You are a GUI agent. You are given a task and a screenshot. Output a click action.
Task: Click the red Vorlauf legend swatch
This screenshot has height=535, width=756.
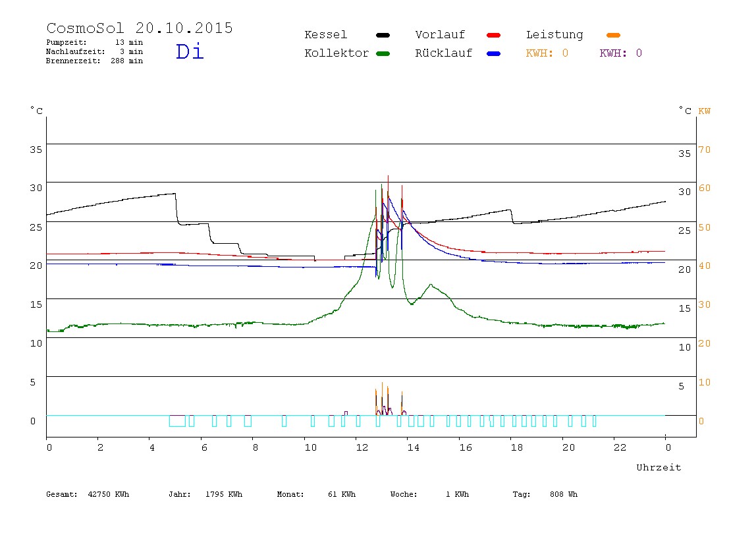494,35
